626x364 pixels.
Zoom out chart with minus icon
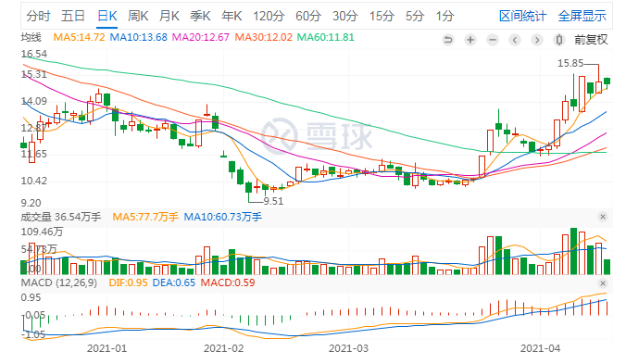pos(493,40)
